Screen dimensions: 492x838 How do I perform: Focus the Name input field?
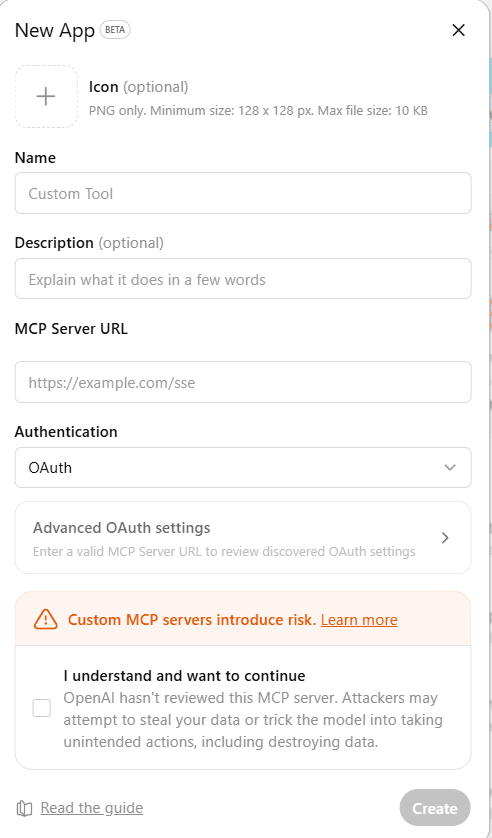point(243,193)
